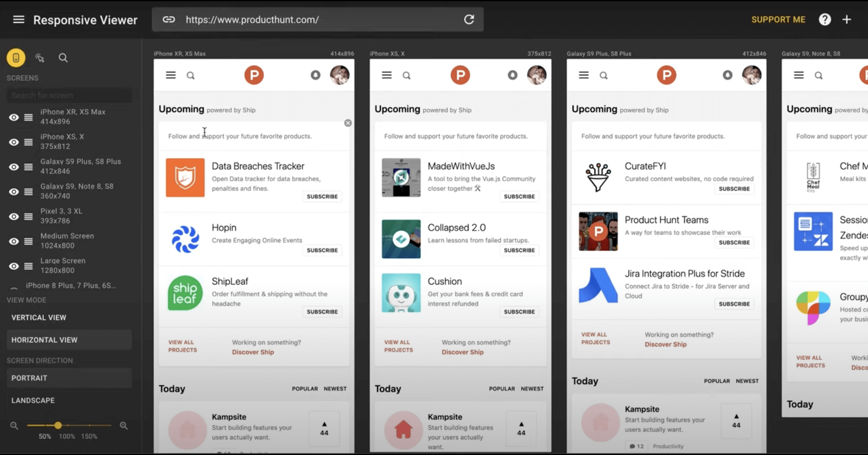Click the reload URL icon

click(469, 20)
